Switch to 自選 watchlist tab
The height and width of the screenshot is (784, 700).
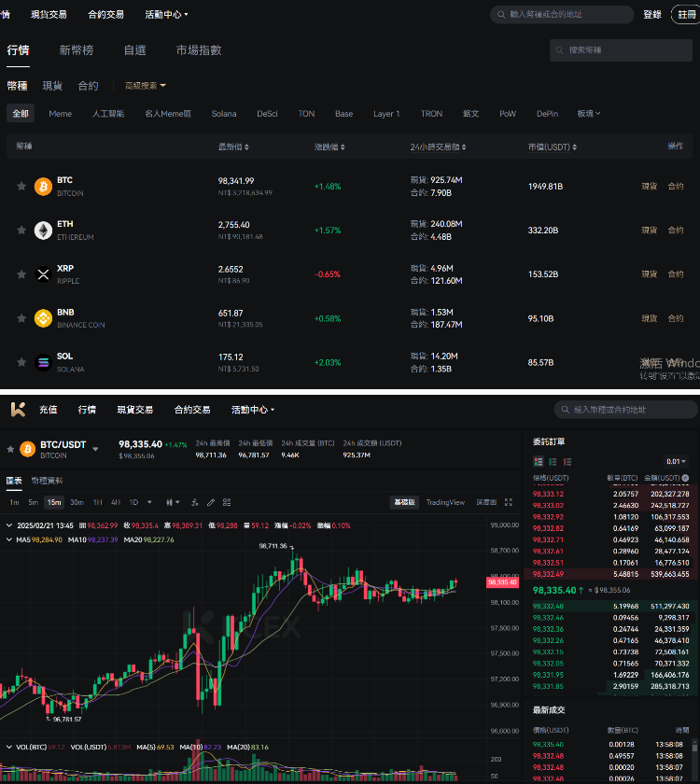[135, 50]
